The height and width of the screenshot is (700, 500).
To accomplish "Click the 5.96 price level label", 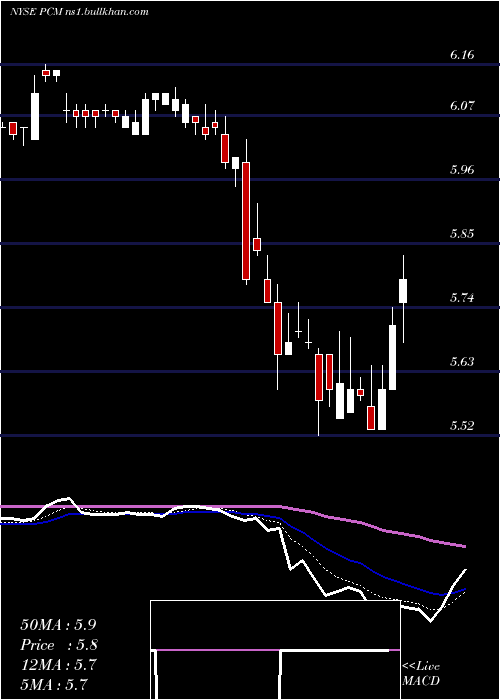I will pyautogui.click(x=462, y=170).
